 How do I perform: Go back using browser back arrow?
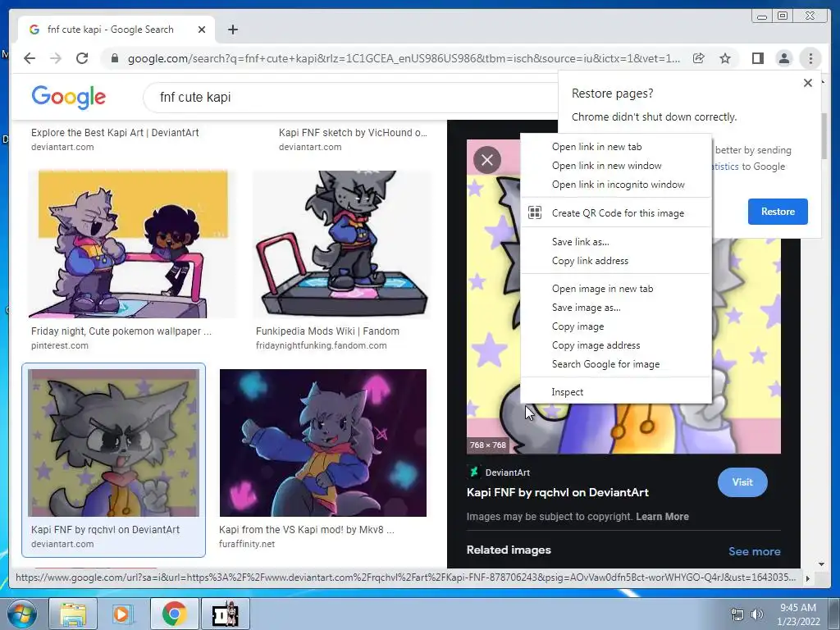pyautogui.click(x=30, y=58)
